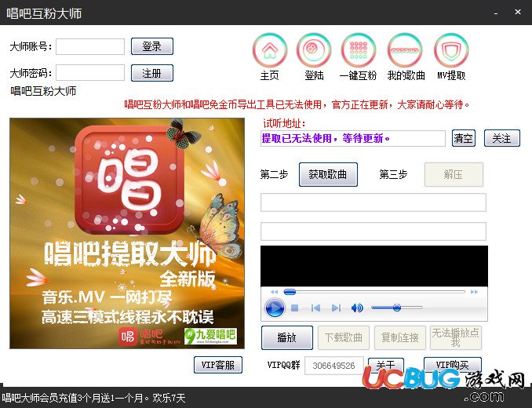Click the VIPQQ群 number field

[x=334, y=366]
